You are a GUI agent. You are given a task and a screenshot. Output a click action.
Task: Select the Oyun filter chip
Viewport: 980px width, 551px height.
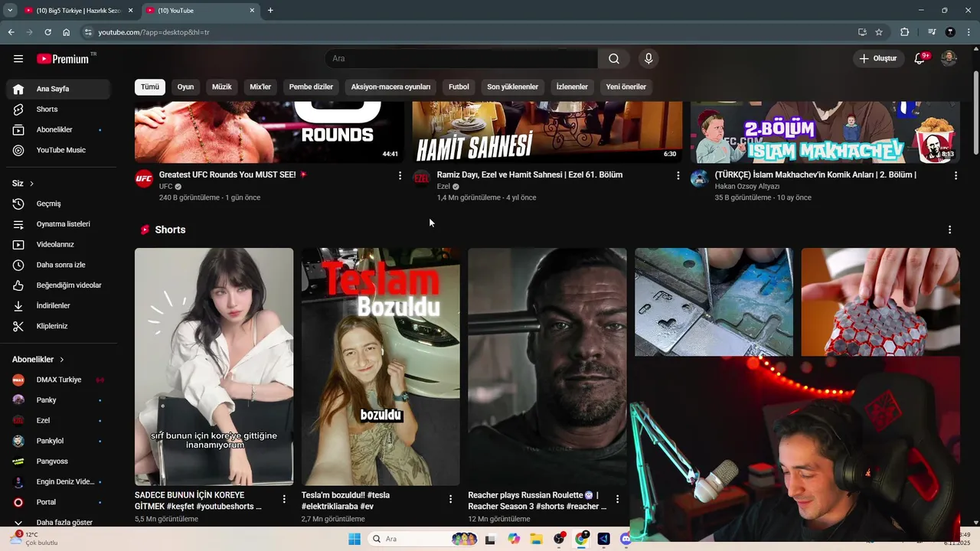pos(186,87)
